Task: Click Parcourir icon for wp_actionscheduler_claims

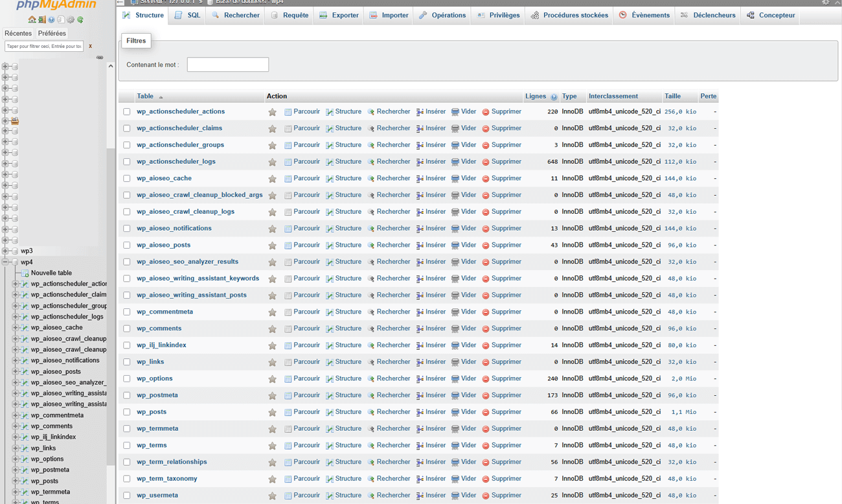Action: coord(288,129)
